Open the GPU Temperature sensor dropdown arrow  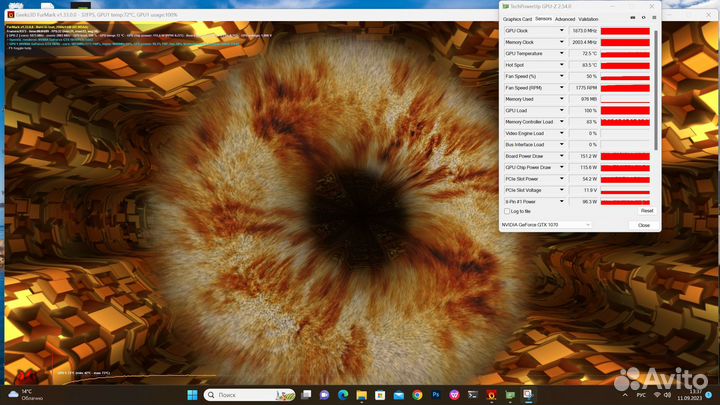(563, 54)
